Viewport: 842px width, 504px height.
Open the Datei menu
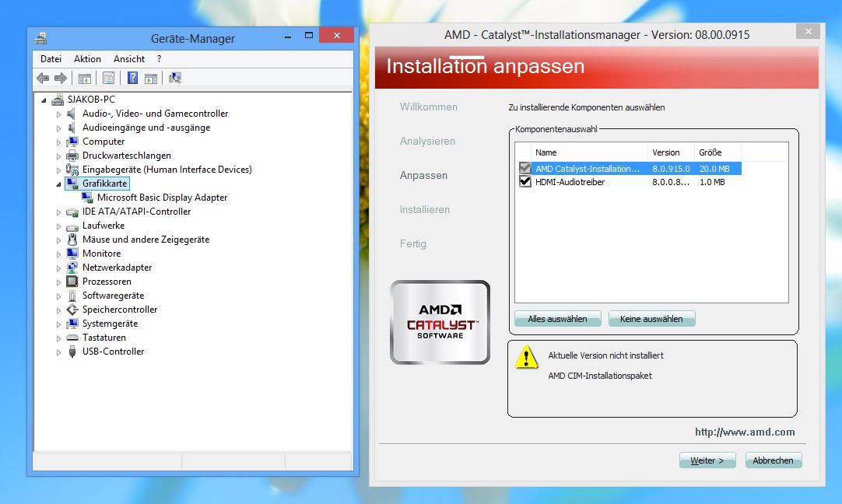pyautogui.click(x=51, y=59)
